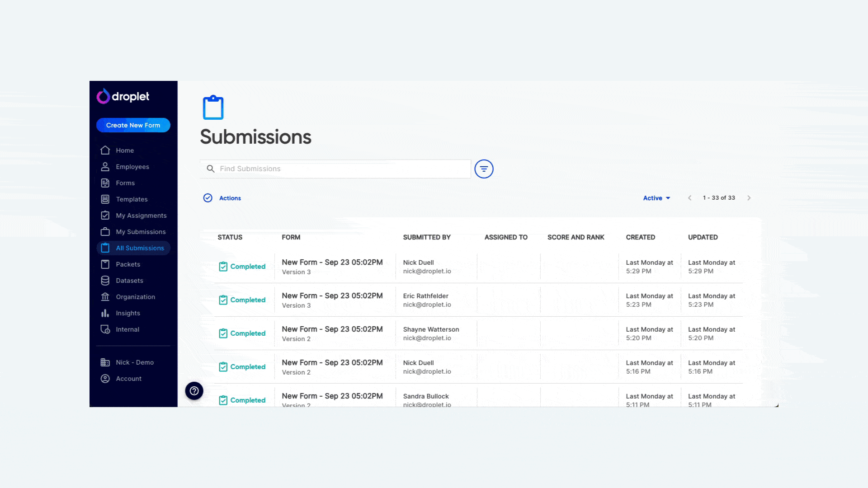Open Datasets text label in the sidebar
Viewport: 868px width, 488px height.
click(129, 281)
